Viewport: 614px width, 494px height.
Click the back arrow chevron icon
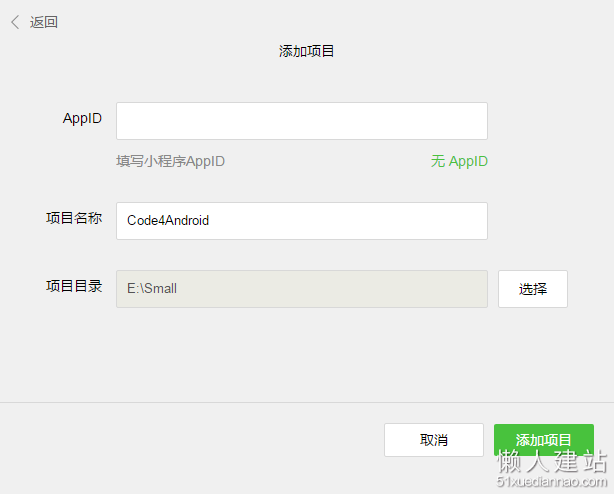pyautogui.click(x=15, y=22)
